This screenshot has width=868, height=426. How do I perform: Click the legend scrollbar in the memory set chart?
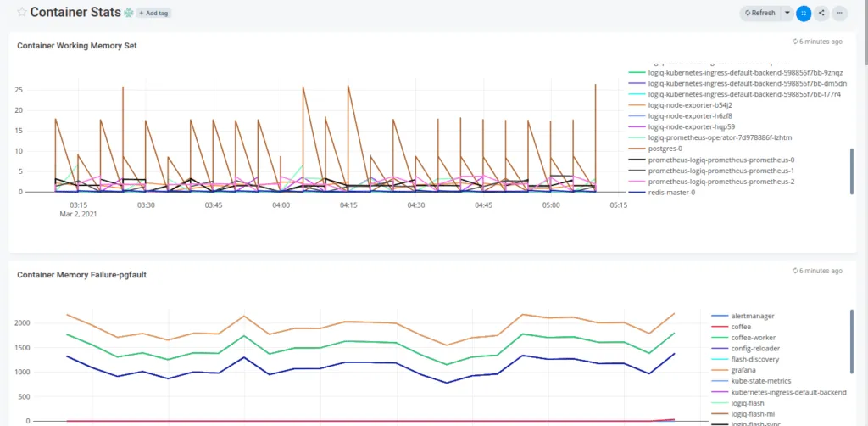[852, 171]
